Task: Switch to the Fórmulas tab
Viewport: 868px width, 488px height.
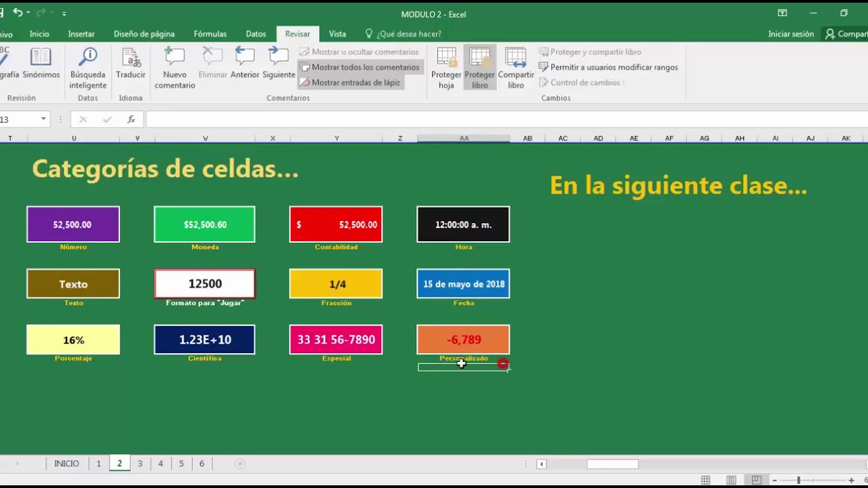Action: click(x=210, y=34)
